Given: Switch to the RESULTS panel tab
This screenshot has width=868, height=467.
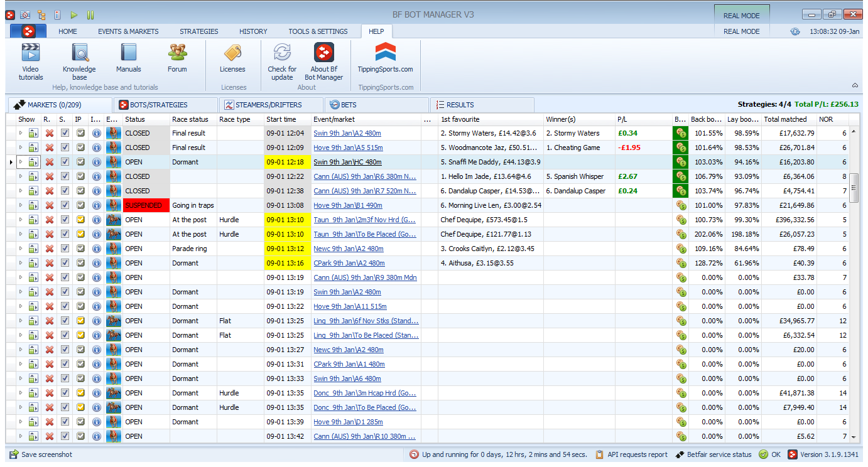Looking at the screenshot, I should pyautogui.click(x=482, y=105).
